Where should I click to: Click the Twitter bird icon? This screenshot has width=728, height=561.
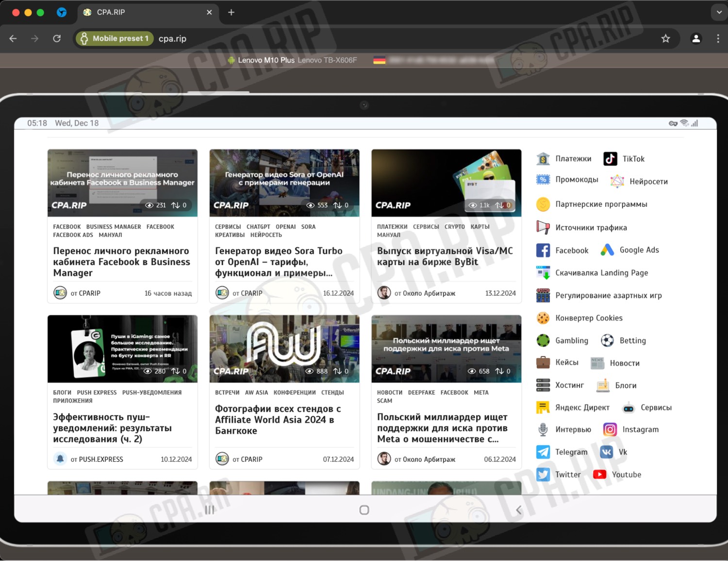[x=543, y=475]
